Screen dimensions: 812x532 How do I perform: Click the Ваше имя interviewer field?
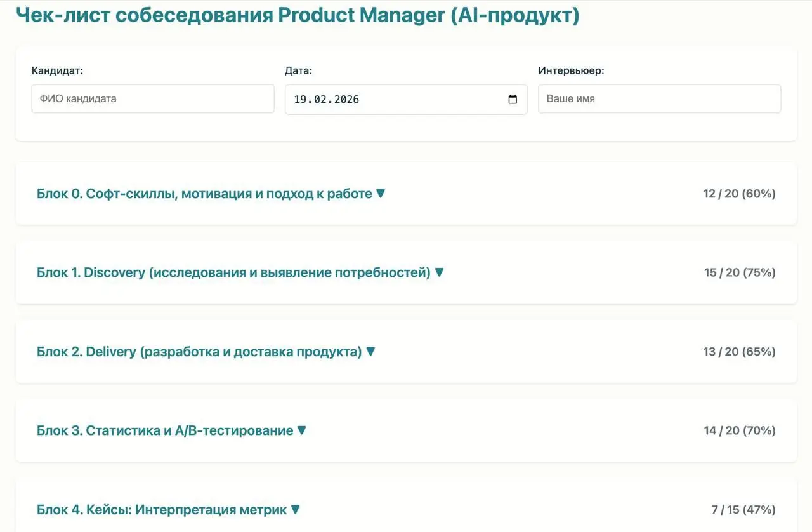[x=660, y=99]
